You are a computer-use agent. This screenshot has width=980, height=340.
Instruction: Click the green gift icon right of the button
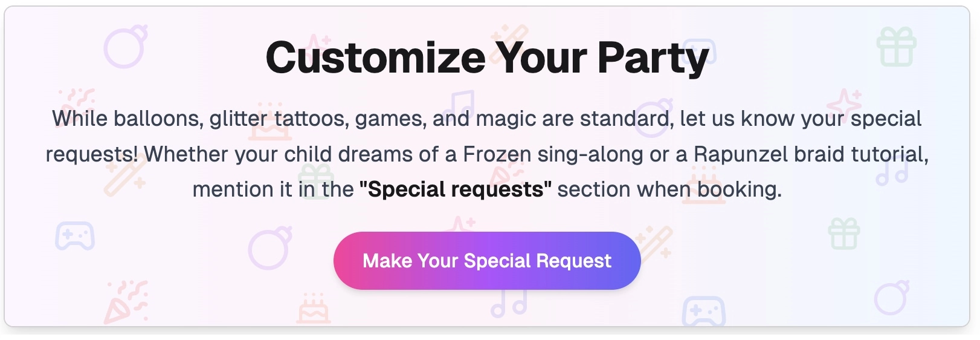coord(844,234)
